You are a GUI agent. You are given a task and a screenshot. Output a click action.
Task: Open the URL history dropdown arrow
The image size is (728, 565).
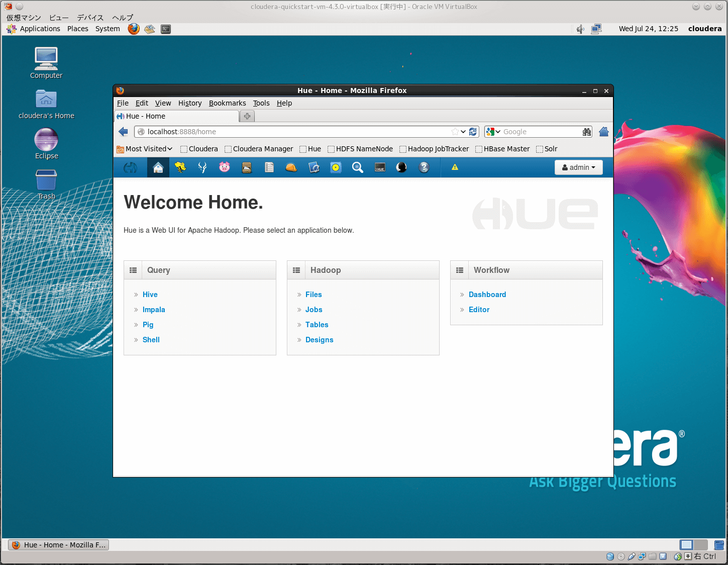pos(463,132)
